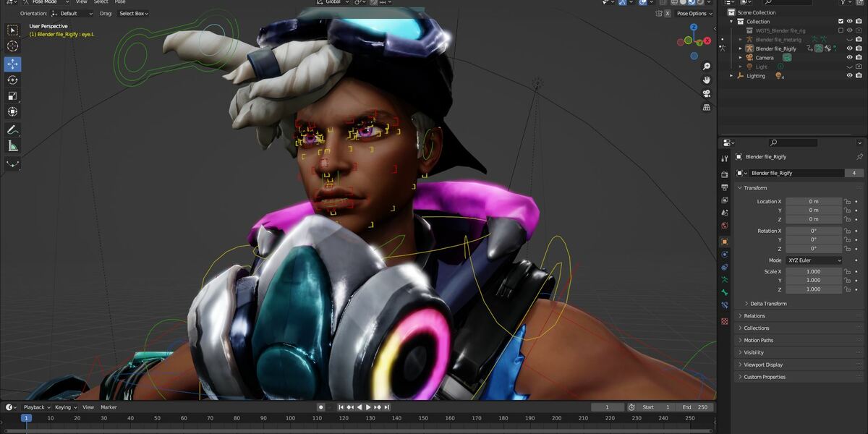Image resolution: width=868 pixels, height=434 pixels.
Task: Toggle the camera view icon in viewport
Action: pyautogui.click(x=706, y=93)
